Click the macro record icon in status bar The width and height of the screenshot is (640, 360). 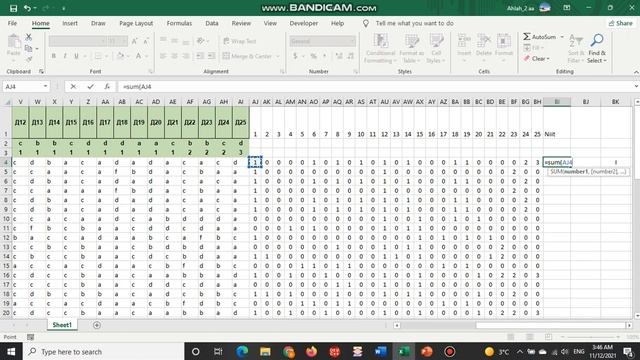tap(31, 337)
